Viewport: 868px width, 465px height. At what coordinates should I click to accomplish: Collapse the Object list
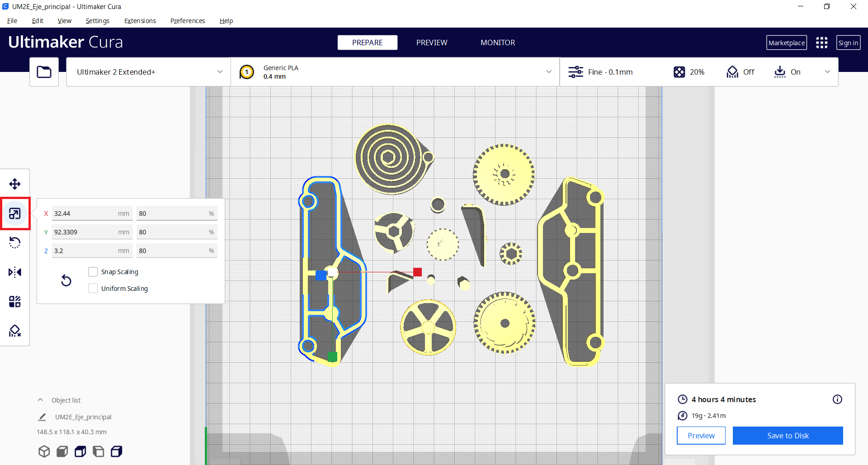coord(41,400)
